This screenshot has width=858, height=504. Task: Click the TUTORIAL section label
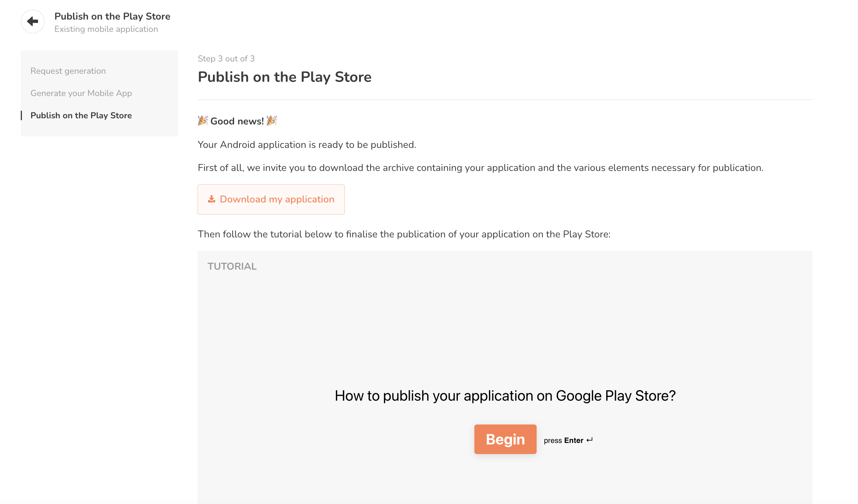tap(232, 266)
